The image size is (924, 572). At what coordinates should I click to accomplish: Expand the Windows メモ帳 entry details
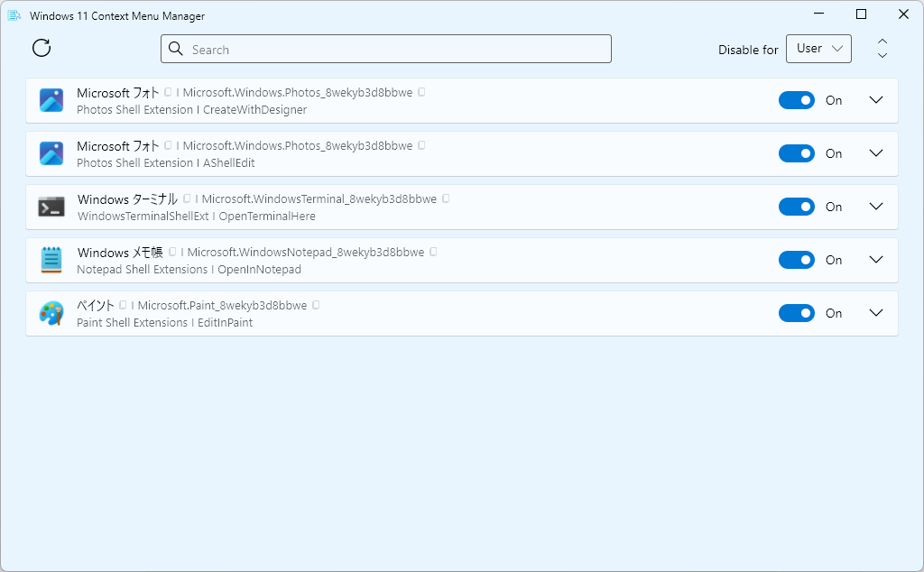click(x=875, y=260)
